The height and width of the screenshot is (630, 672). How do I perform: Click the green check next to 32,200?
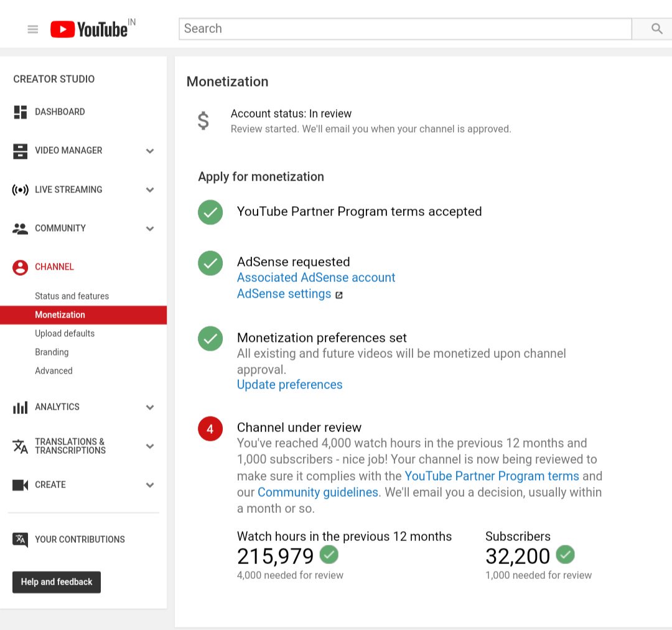coord(565,555)
